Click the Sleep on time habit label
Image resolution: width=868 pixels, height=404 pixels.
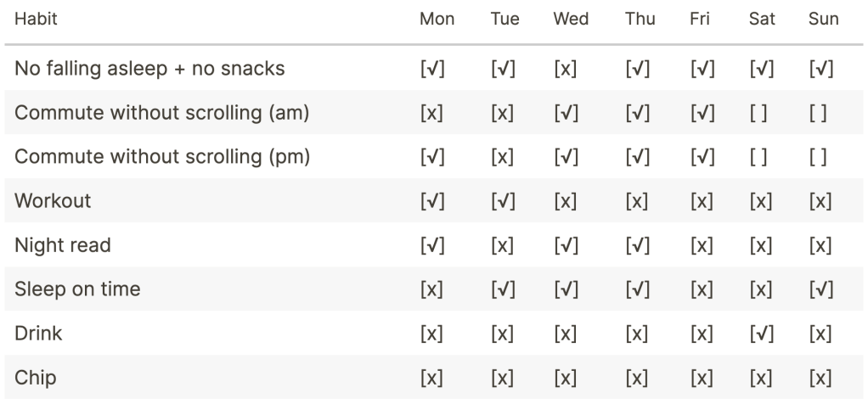point(77,289)
